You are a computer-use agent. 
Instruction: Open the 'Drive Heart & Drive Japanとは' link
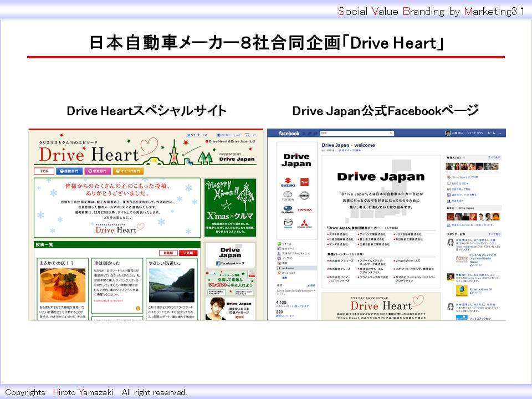(x=231, y=141)
